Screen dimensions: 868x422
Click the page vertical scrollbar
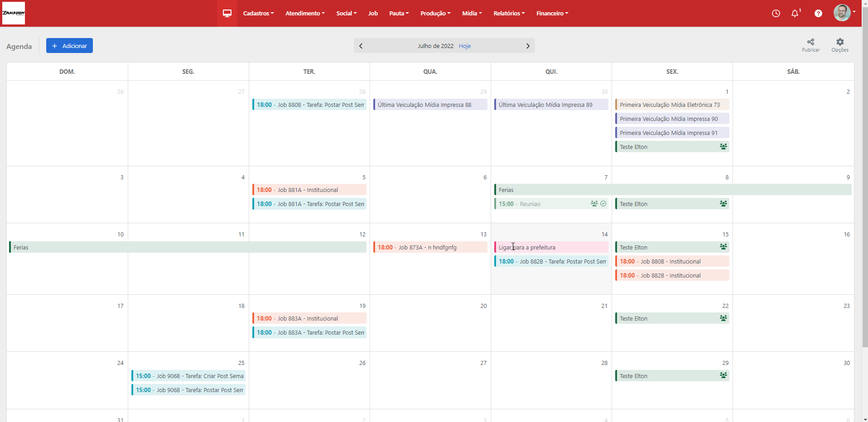tap(864, 181)
